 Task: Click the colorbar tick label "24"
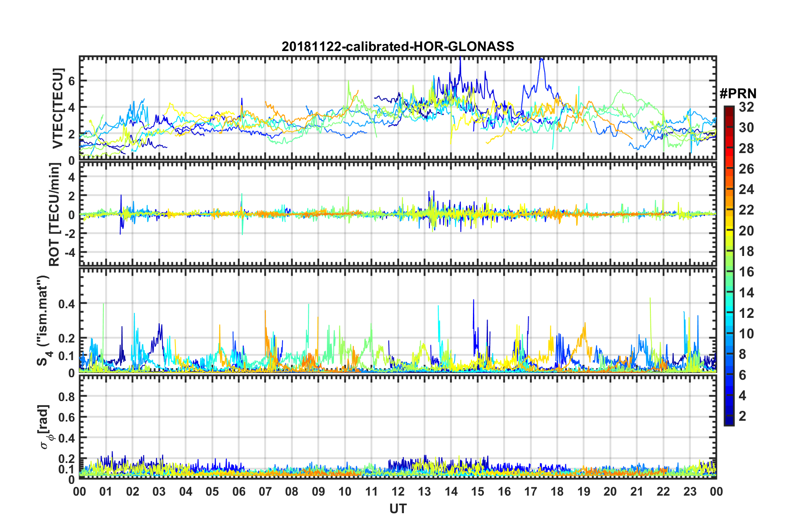747,189
